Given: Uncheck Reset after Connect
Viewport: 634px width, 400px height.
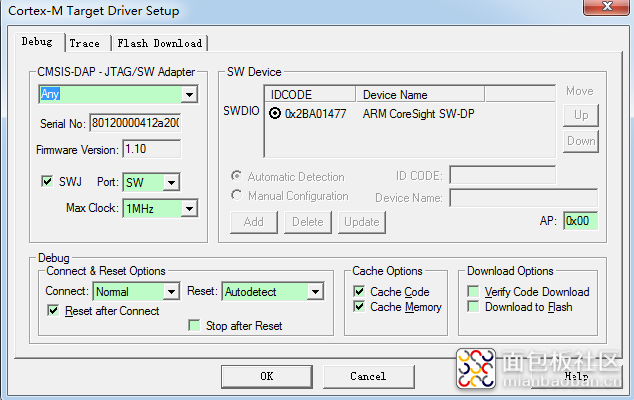Looking at the screenshot, I should (53, 311).
